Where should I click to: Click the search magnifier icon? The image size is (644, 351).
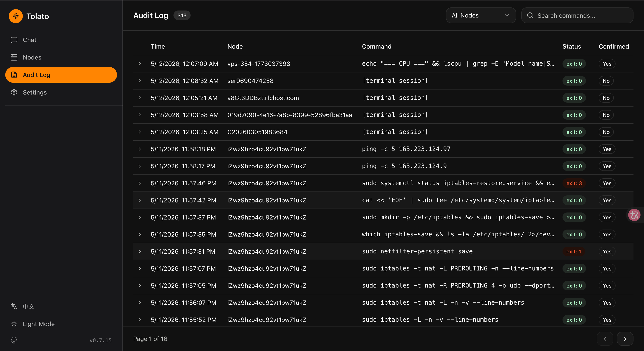[x=530, y=16]
